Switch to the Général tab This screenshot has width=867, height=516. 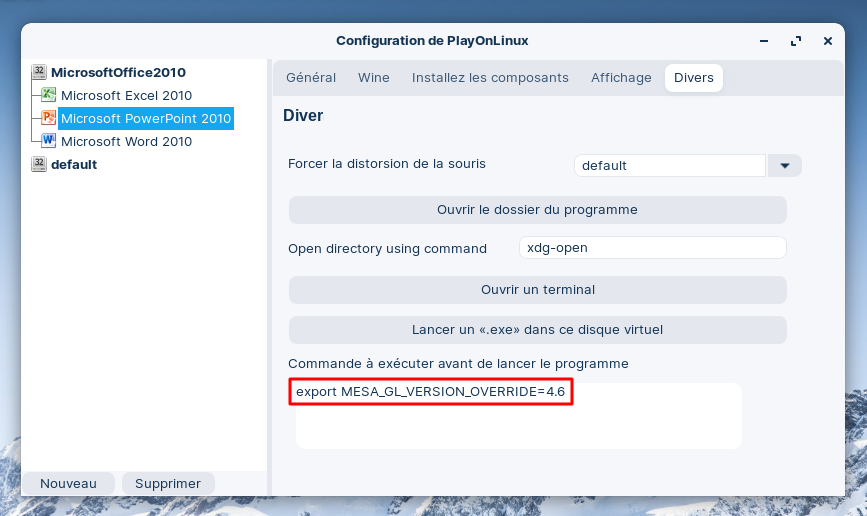[311, 78]
